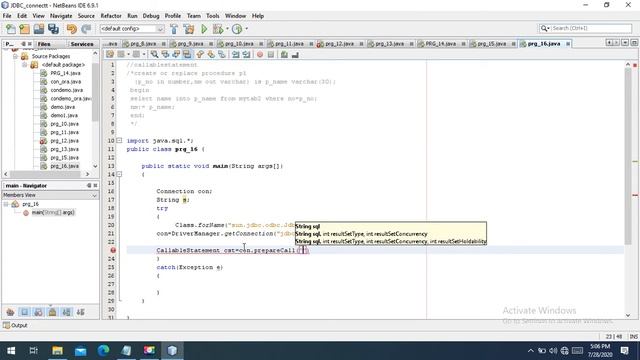Click Find Previous Occurrence editor icon

(x=165, y=54)
